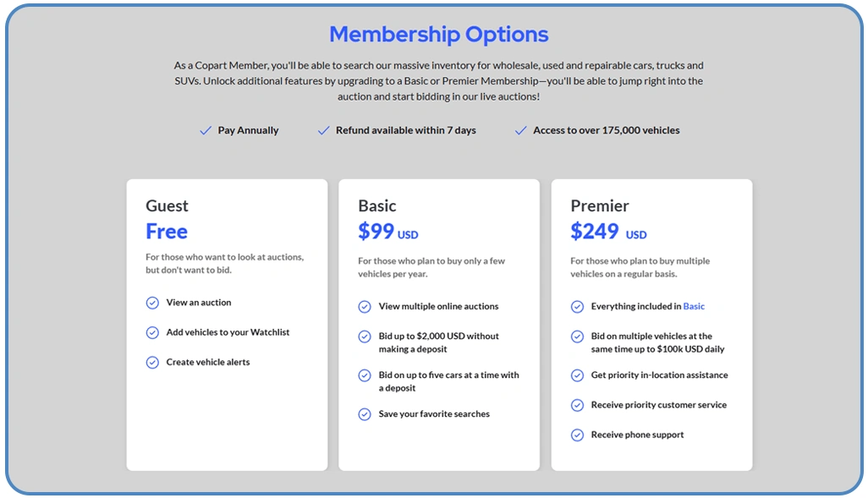Click check icon for View multiple online auctions
The height and width of the screenshot is (498, 868).
tap(365, 307)
